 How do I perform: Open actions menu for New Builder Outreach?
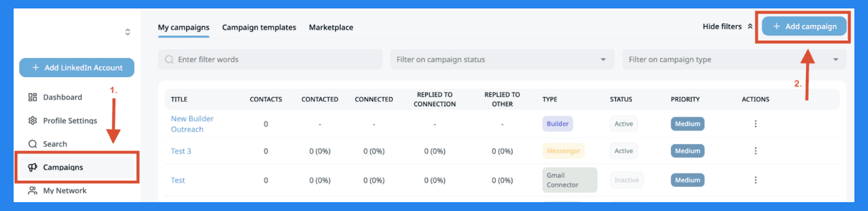(x=755, y=124)
